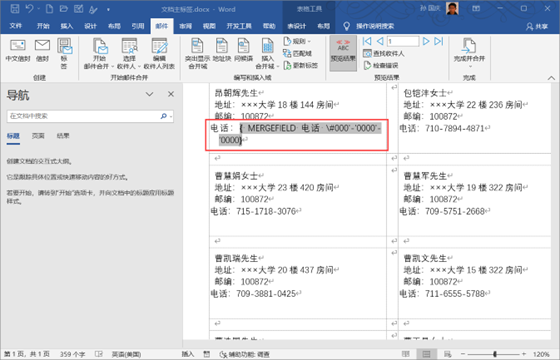Switch to the 引用 ribbon tab
Image resolution: width=560 pixels, height=360 pixels.
[x=138, y=26]
